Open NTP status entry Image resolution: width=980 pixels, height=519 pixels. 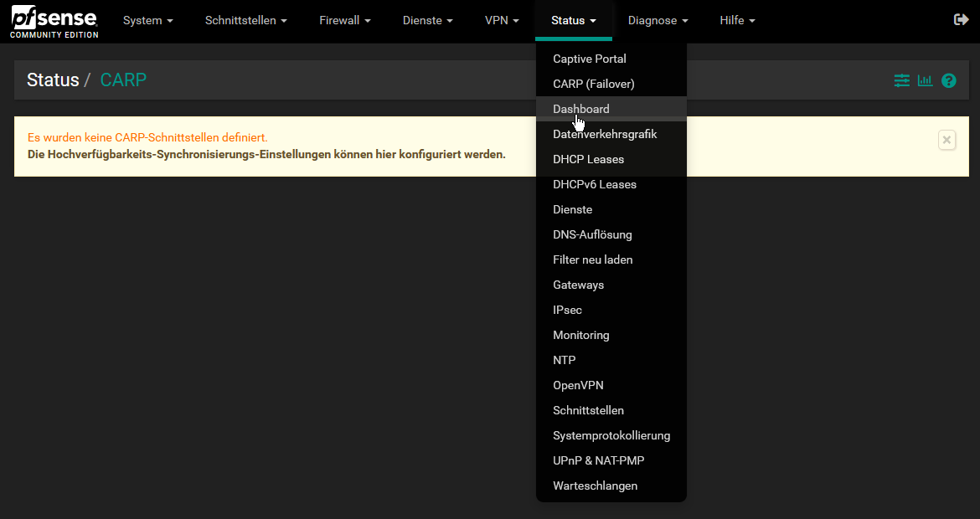[x=611, y=360]
